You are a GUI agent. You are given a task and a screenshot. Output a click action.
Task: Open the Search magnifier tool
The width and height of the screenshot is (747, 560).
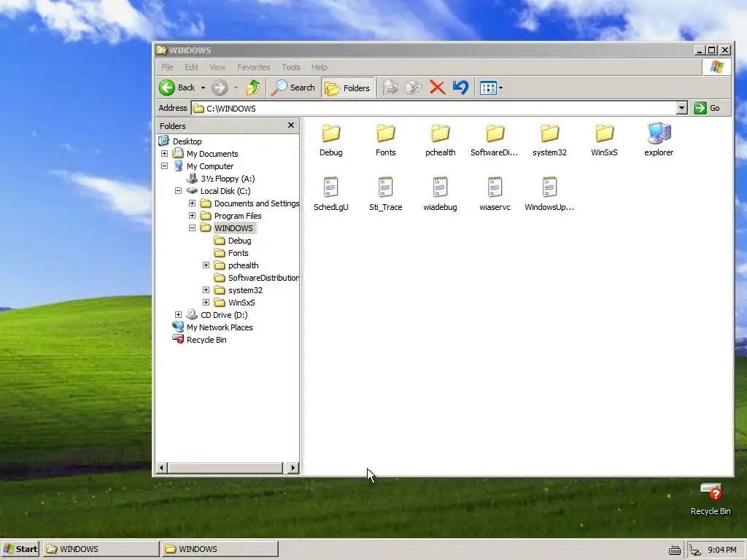pyautogui.click(x=293, y=87)
